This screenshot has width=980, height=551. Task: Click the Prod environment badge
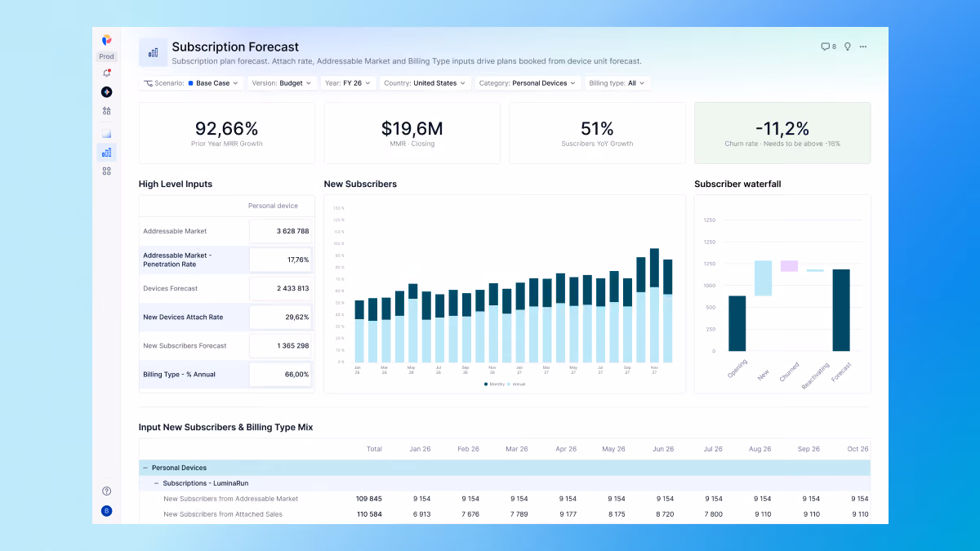[106, 56]
